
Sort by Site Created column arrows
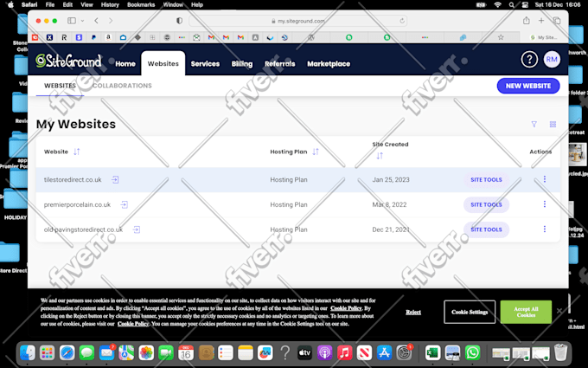[380, 156]
